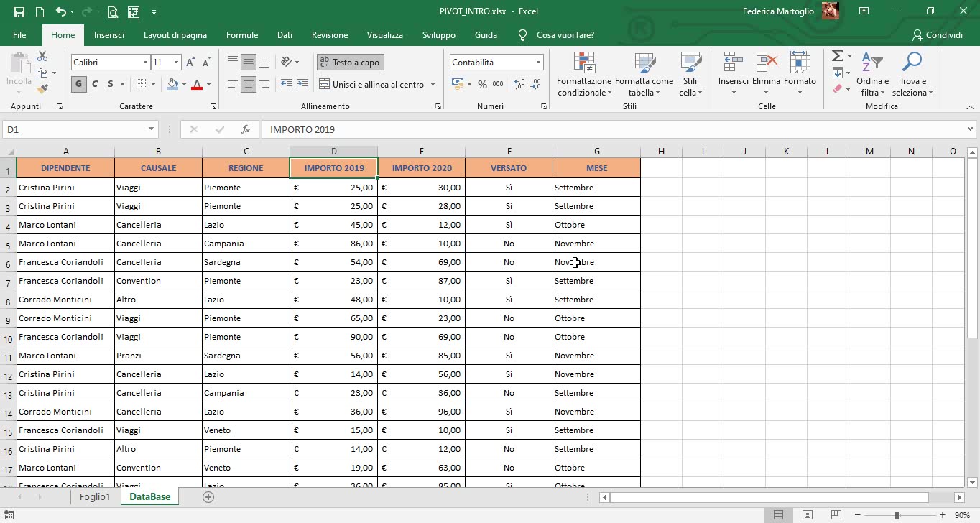Expand Unisci e allinea al centro arrow
Image resolution: width=980 pixels, height=523 pixels.
433,84
